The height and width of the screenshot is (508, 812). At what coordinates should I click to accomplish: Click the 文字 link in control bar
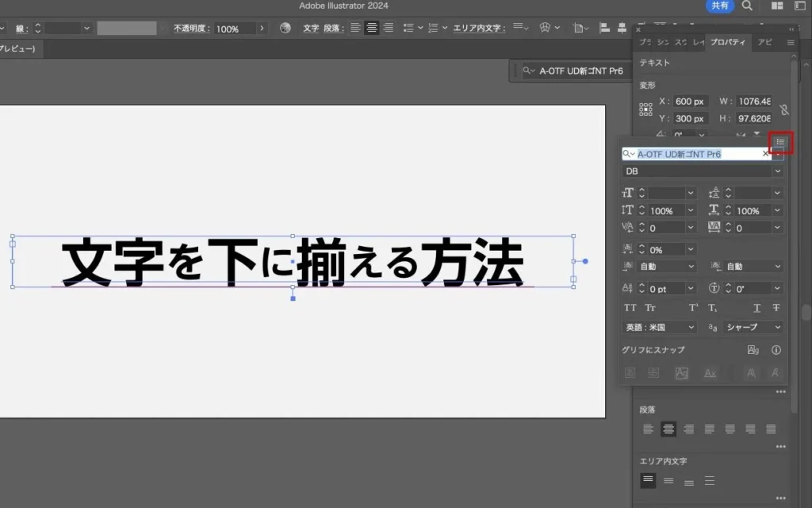[x=311, y=28]
